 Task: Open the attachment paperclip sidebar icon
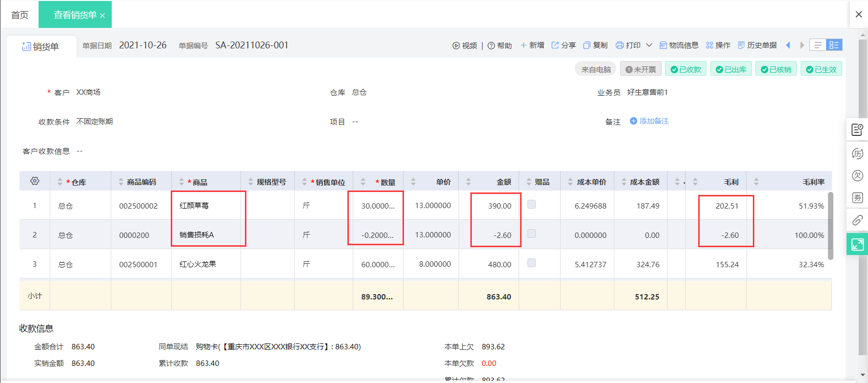(x=857, y=220)
